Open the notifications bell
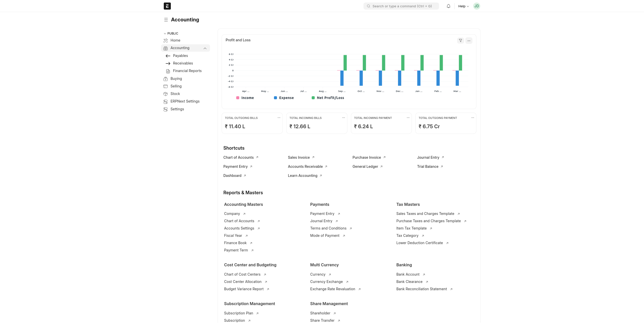The height and width of the screenshot is (324, 644). [x=448, y=6]
